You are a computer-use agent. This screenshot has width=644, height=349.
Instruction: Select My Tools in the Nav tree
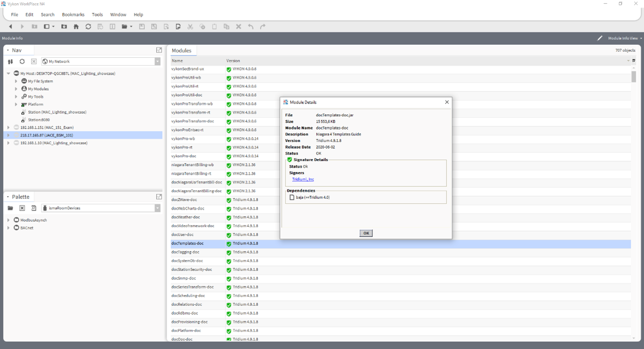click(x=35, y=97)
